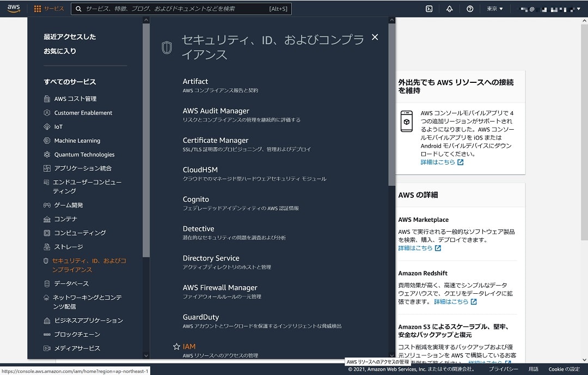Open CloudHSM service
588x375 pixels.
pyautogui.click(x=200, y=170)
